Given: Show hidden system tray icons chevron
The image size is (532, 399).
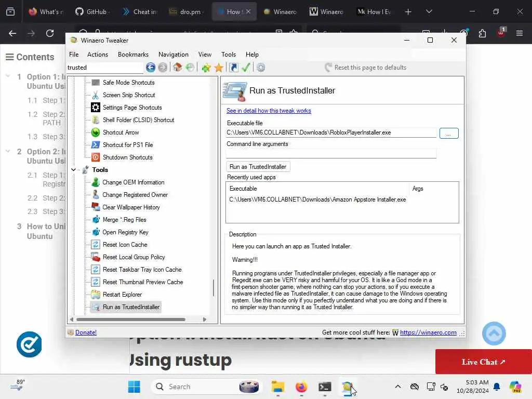Looking at the screenshot, I should pyautogui.click(x=398, y=387).
